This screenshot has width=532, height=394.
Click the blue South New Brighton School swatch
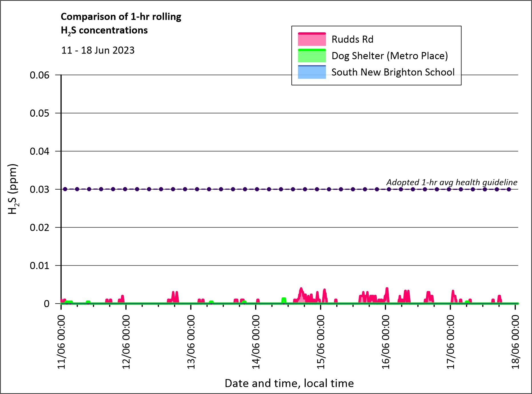point(312,72)
